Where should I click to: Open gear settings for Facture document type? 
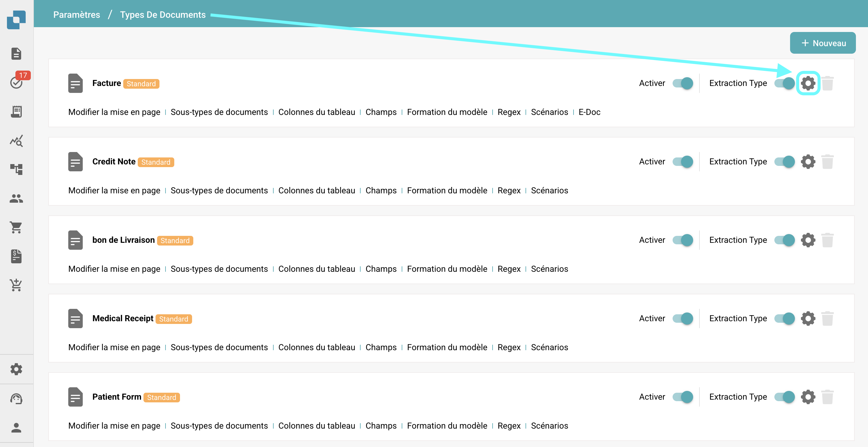[x=808, y=83]
